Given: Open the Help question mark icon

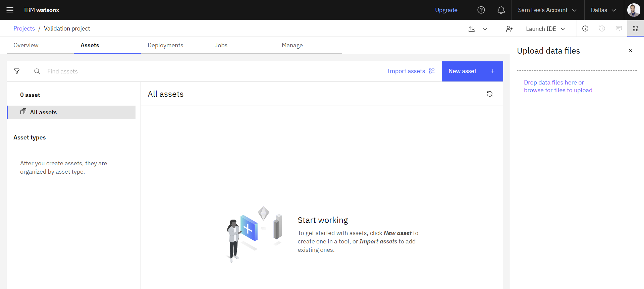Looking at the screenshot, I should [481, 10].
